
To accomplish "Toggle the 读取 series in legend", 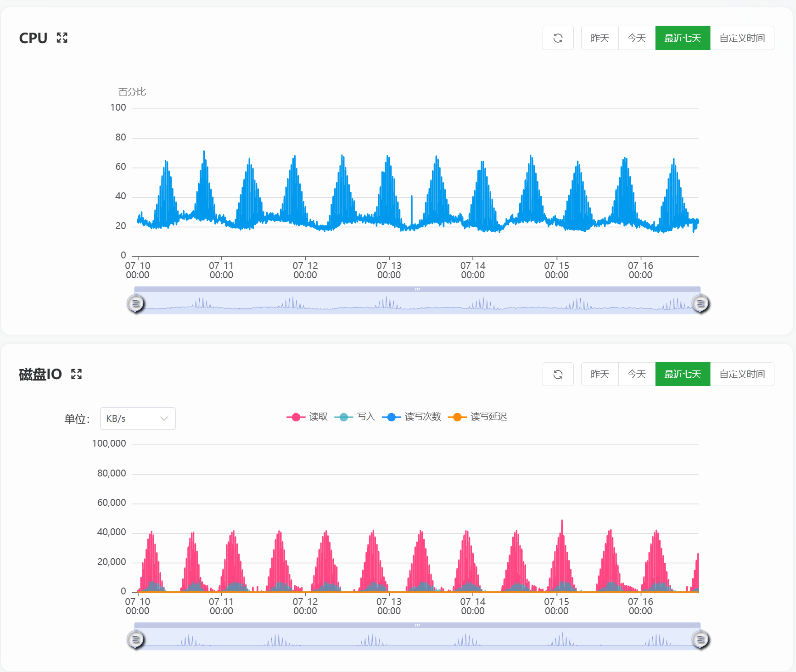I will [x=307, y=417].
